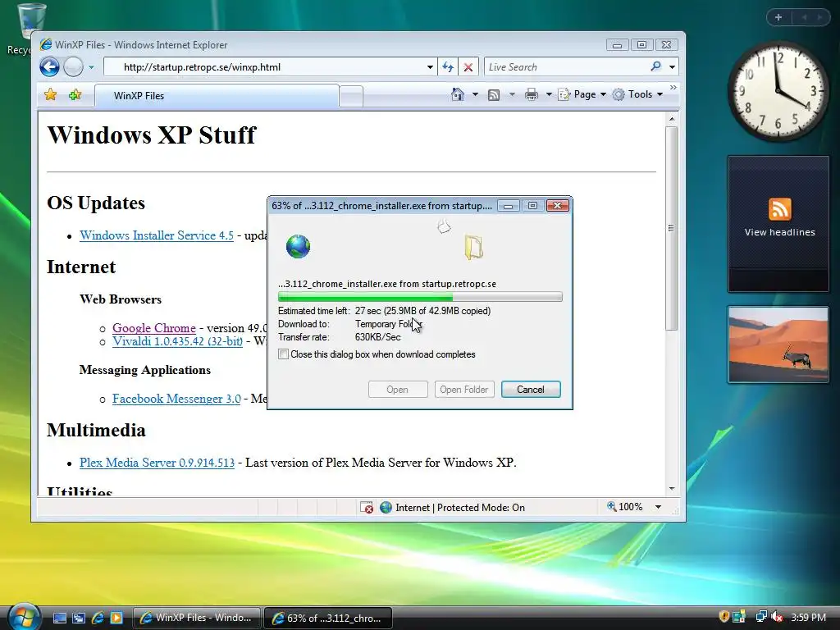Click the red Stop loading icon
840x630 pixels.
coord(468,67)
